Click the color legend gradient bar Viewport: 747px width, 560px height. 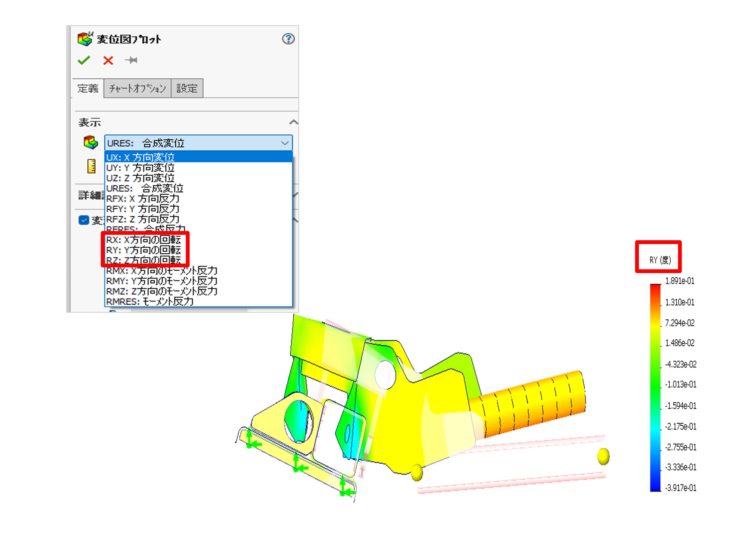(655, 388)
